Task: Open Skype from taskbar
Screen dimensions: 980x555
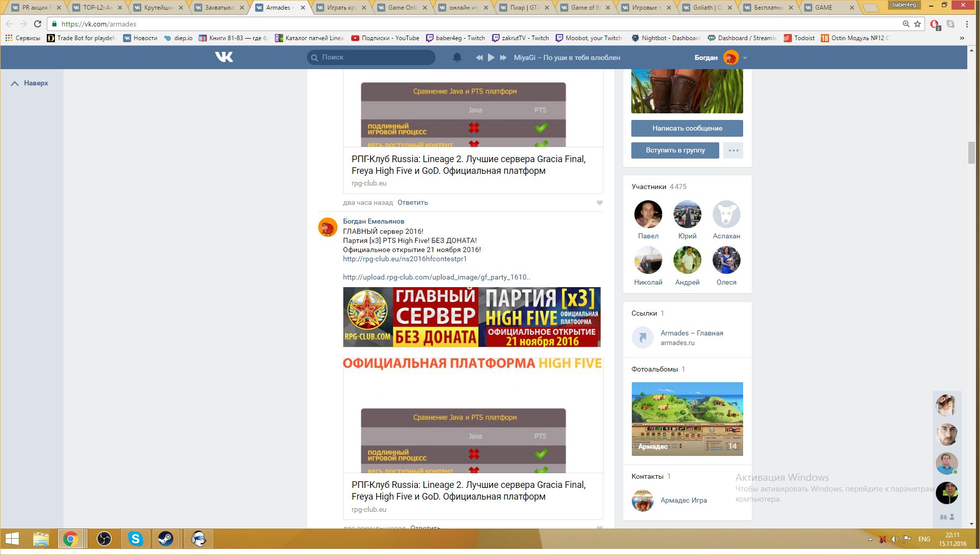Action: [x=135, y=539]
